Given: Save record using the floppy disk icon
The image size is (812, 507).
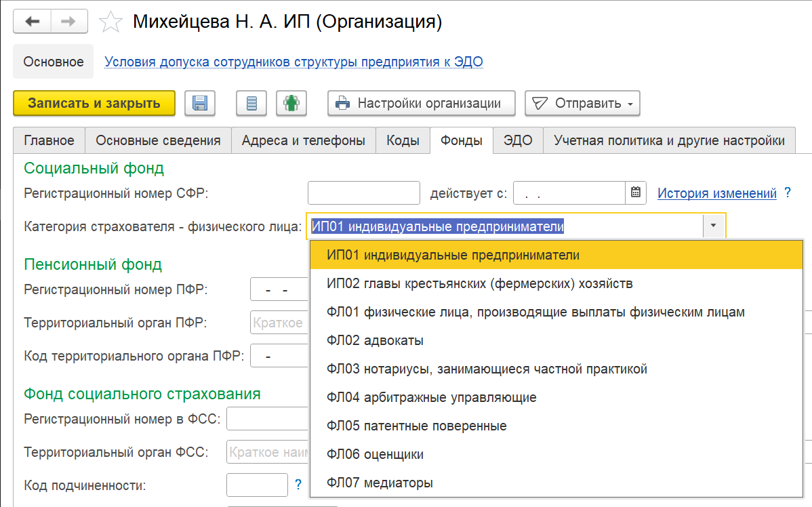Looking at the screenshot, I should [x=200, y=104].
